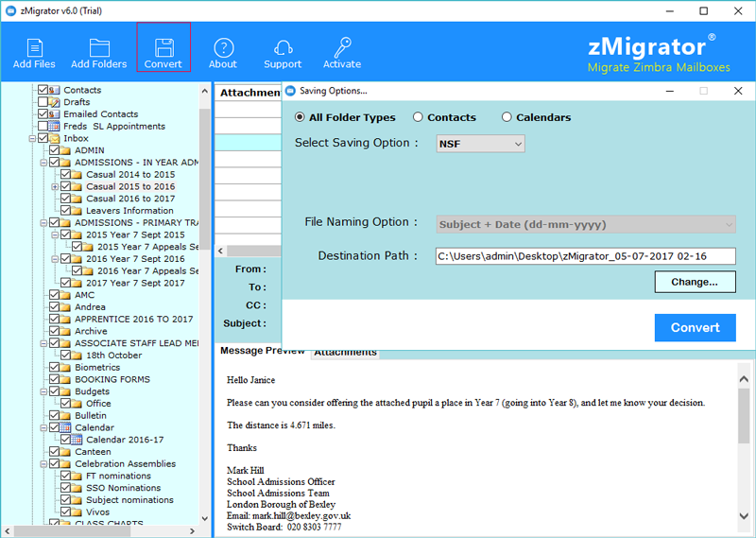Click the Inbox folder icon

54,138
